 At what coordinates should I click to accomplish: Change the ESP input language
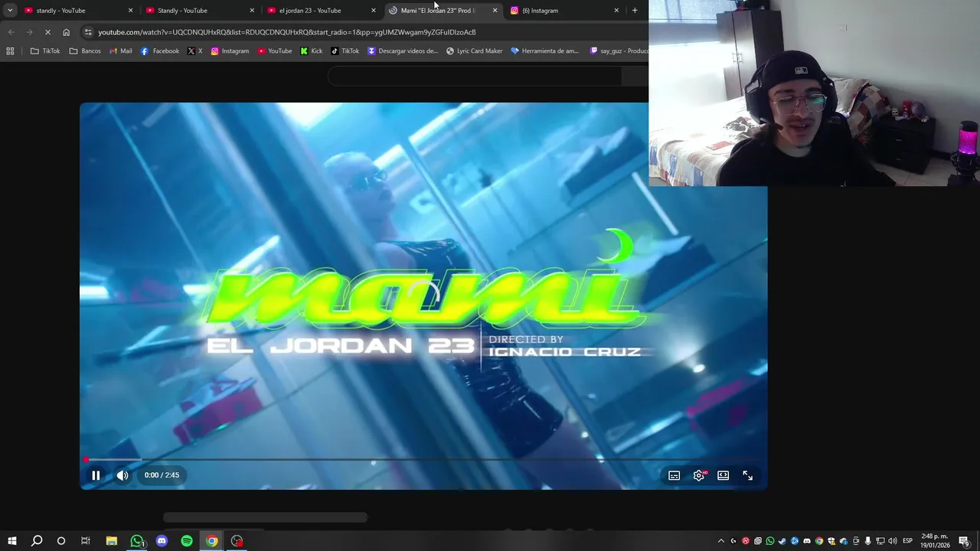tap(907, 541)
